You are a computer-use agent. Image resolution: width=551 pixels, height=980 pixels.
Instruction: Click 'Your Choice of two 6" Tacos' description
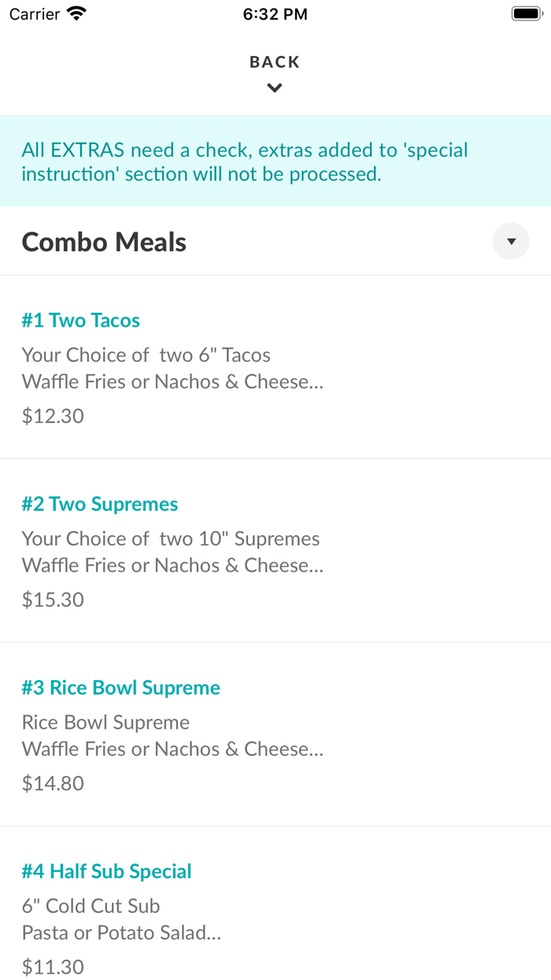pyautogui.click(x=146, y=355)
